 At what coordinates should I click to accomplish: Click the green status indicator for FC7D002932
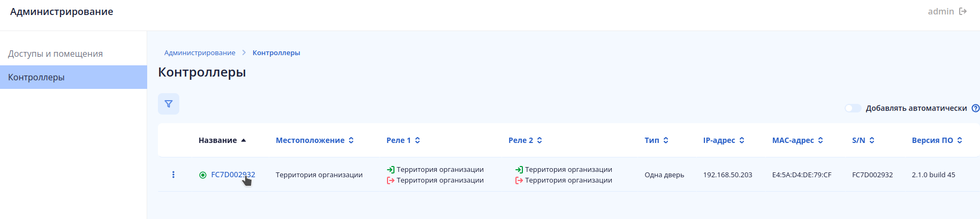[203, 175]
